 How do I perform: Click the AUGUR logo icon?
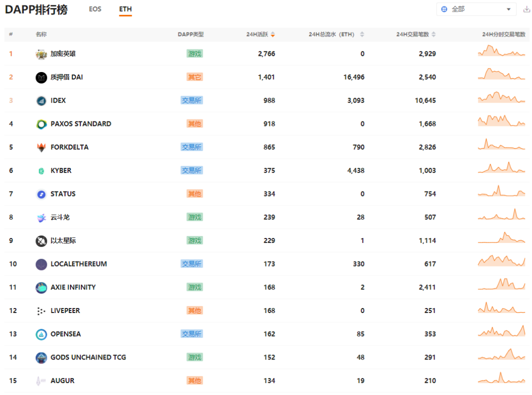pos(41,381)
